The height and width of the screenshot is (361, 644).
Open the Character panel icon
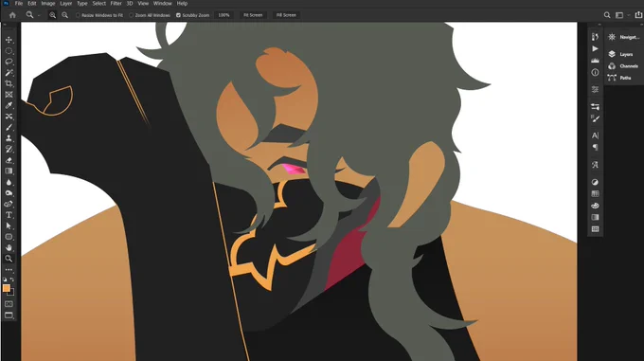(595, 135)
